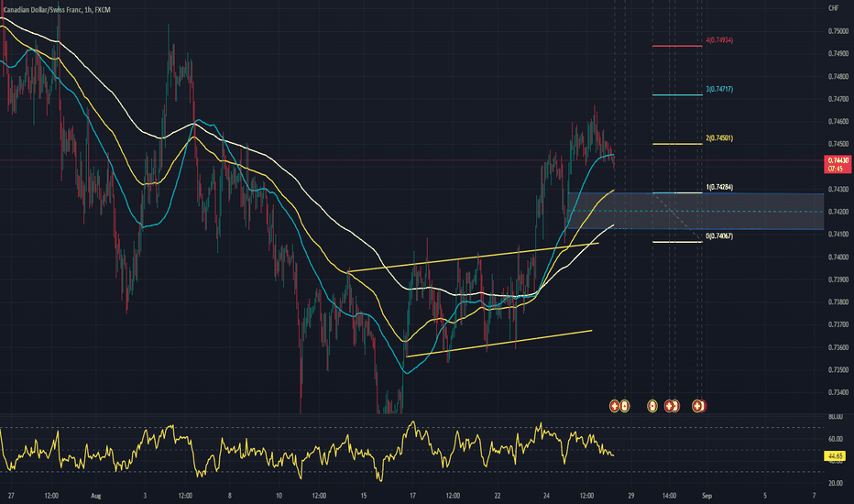
Task: Select the Fibonacci level label 3(0.74717)
Action: (719, 90)
